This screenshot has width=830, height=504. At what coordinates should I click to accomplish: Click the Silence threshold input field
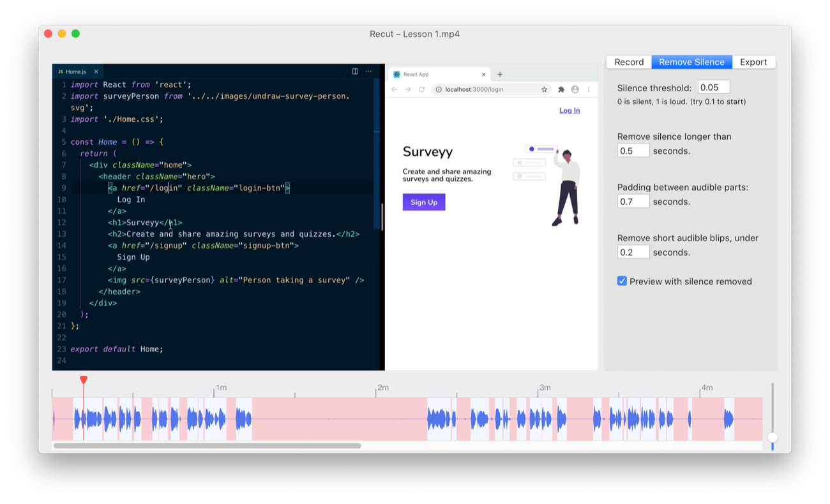[713, 87]
